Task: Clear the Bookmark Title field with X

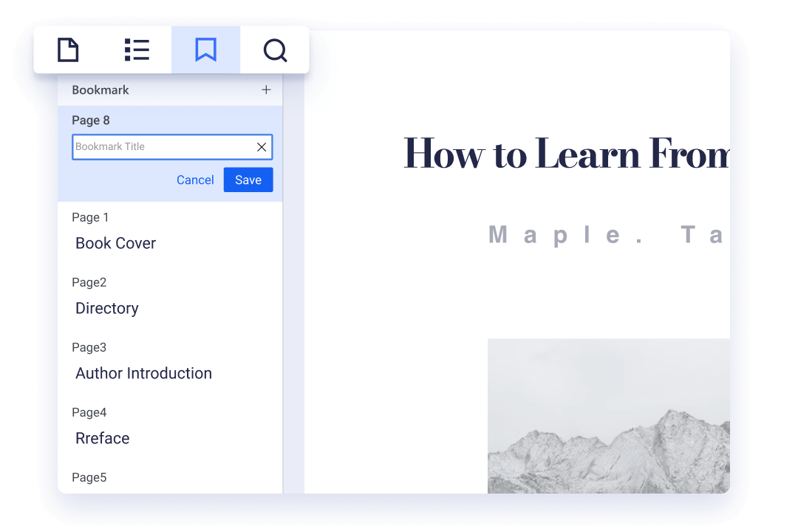Action: point(262,147)
